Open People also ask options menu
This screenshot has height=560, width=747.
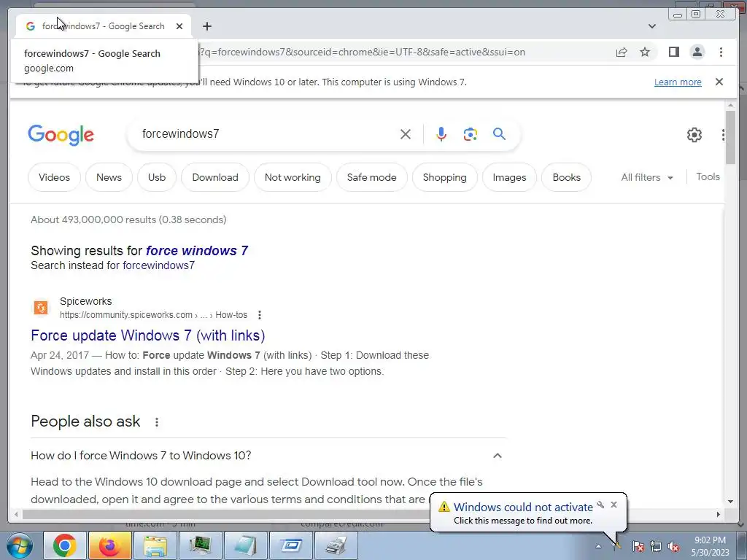(x=157, y=422)
